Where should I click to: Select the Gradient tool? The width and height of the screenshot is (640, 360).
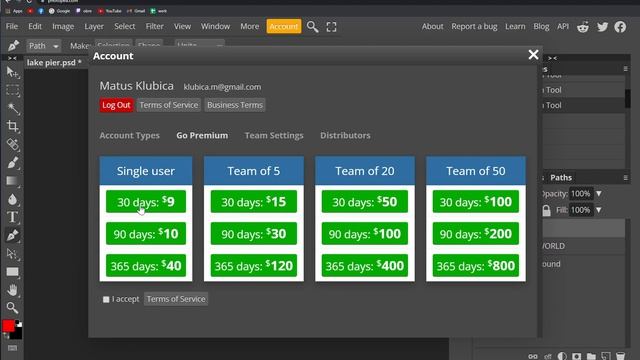click(12, 181)
